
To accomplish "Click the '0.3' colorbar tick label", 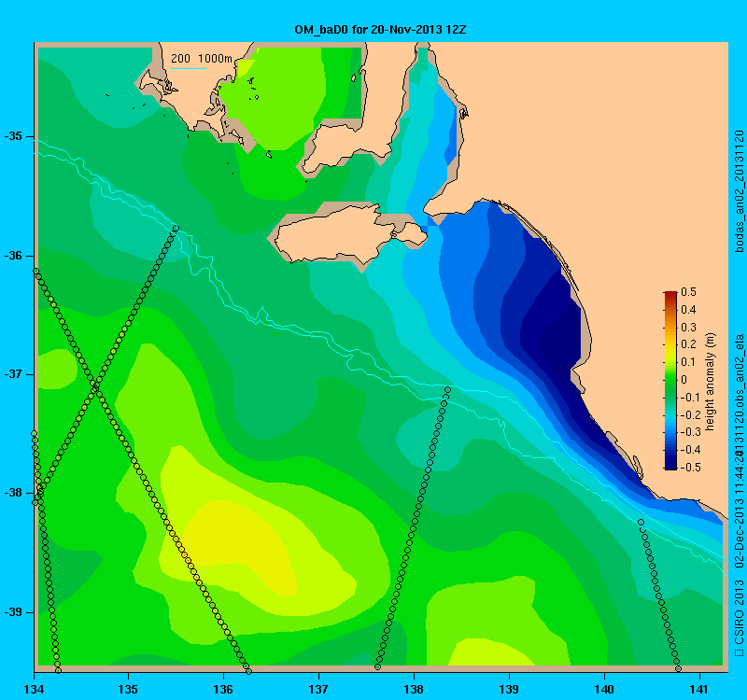I will point(688,328).
